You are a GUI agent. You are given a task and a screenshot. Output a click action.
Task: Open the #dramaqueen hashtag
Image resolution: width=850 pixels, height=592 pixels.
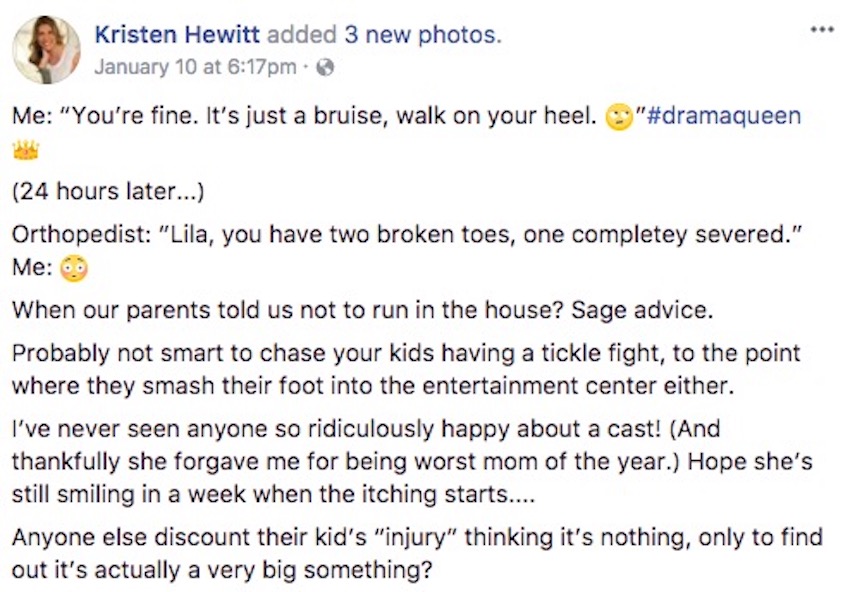pyautogui.click(x=724, y=116)
